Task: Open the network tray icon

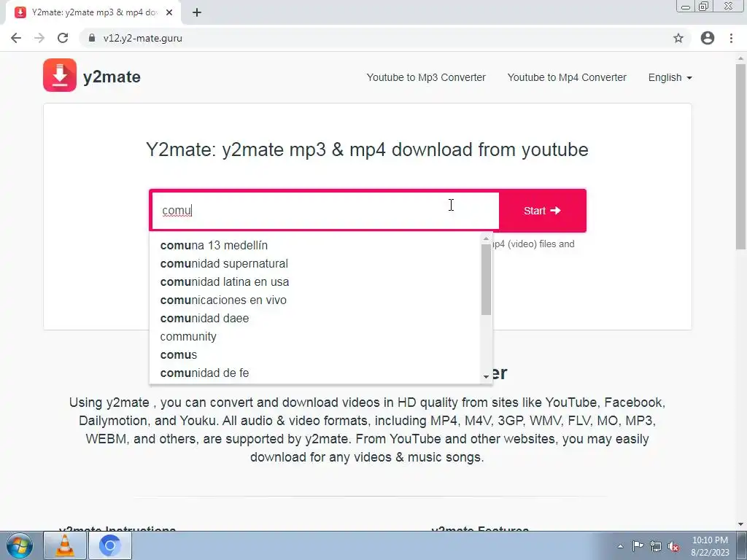Action: 656,546
